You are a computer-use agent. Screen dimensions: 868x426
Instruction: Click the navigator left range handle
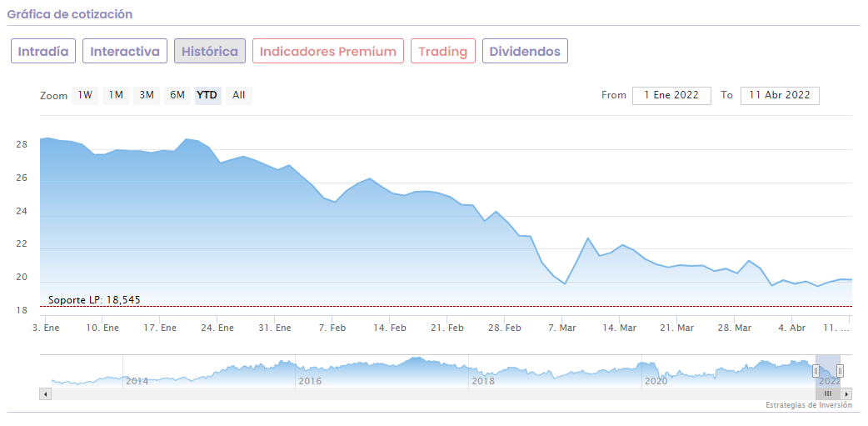pyautogui.click(x=816, y=370)
